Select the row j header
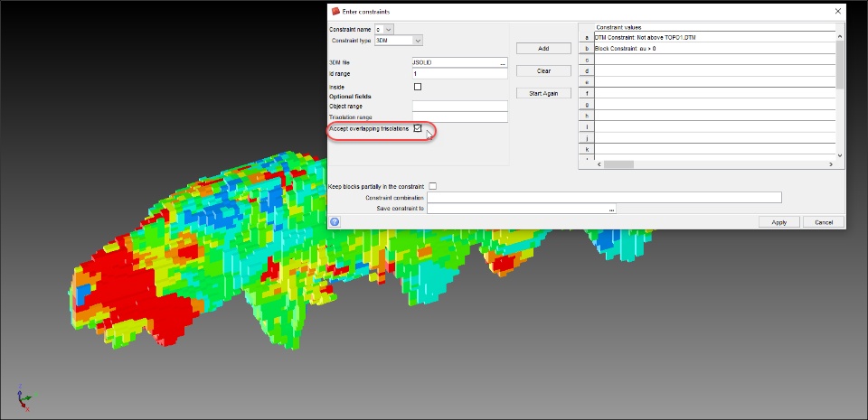Viewport: 868px width, 420px height. (x=587, y=138)
